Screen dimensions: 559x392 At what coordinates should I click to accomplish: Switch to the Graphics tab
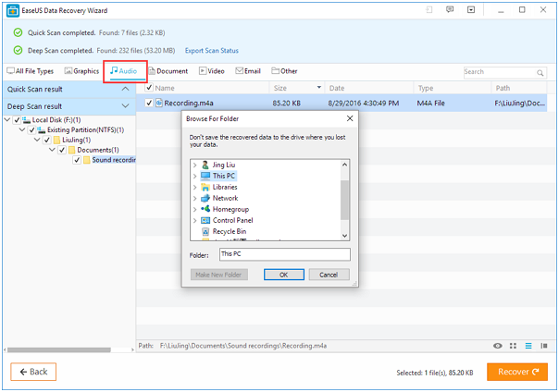point(81,71)
